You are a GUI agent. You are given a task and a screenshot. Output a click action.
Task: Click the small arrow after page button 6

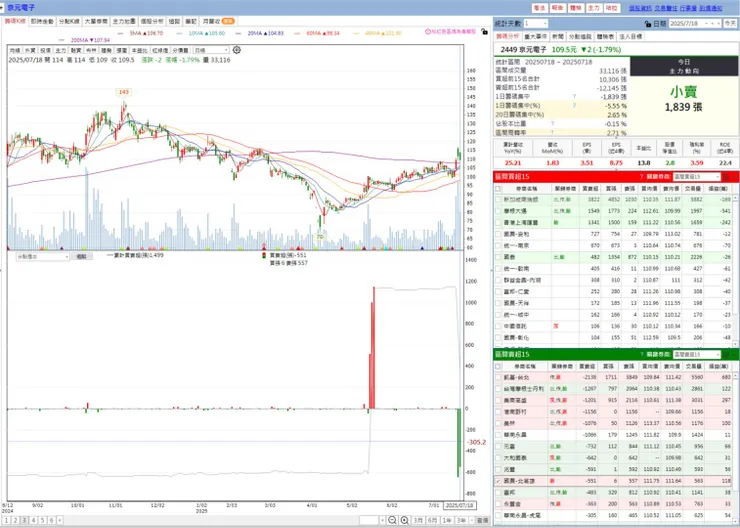pos(60,520)
